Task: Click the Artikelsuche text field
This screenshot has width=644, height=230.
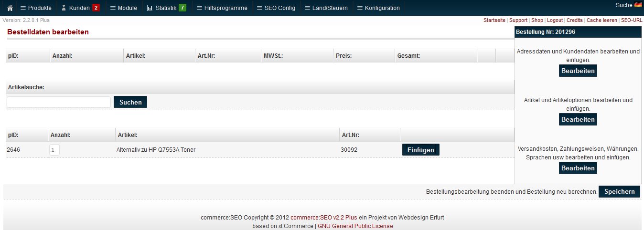Action: point(59,102)
